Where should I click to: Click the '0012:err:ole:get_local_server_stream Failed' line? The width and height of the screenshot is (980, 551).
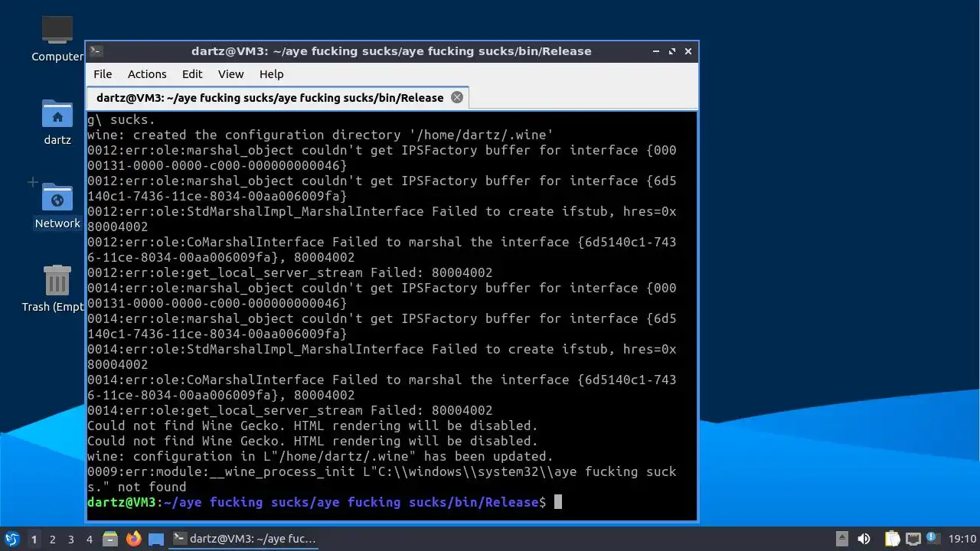290,272
